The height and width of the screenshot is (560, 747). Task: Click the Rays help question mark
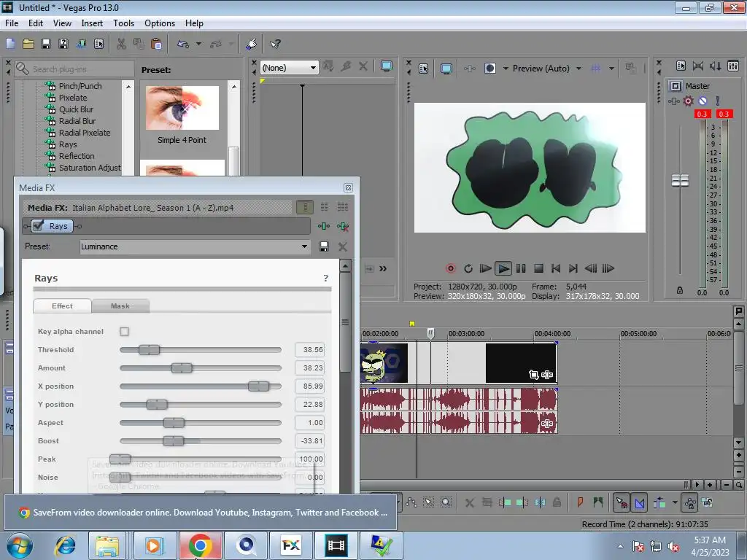tap(326, 278)
